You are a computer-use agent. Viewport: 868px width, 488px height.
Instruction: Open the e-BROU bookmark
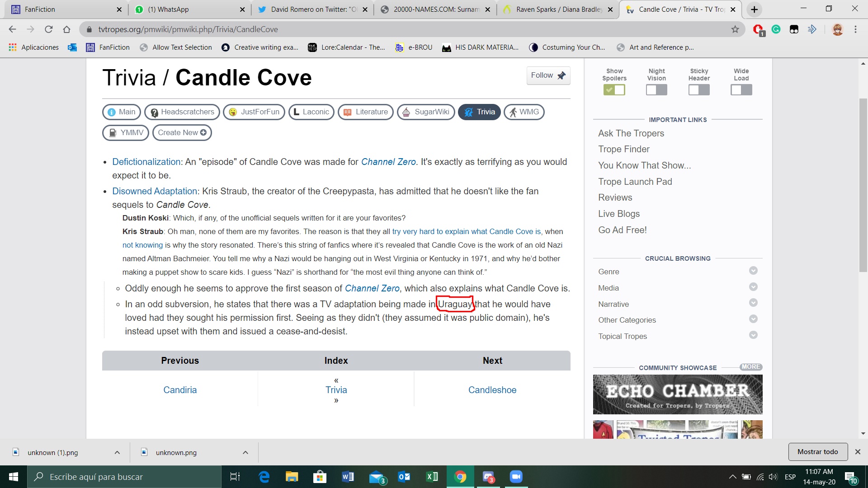click(414, 47)
